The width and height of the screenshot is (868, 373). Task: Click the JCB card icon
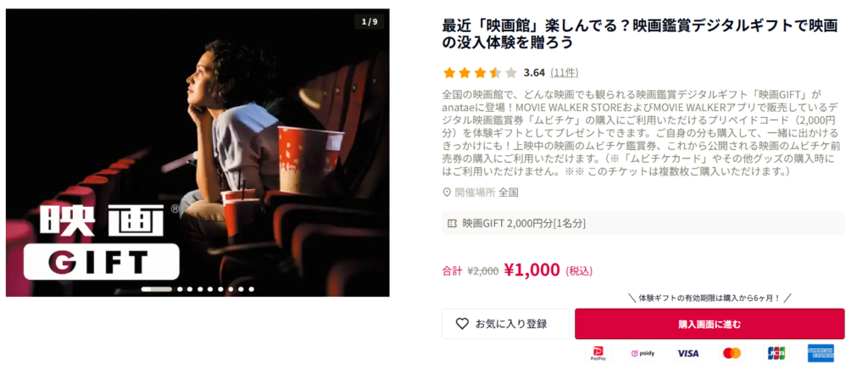tap(776, 353)
